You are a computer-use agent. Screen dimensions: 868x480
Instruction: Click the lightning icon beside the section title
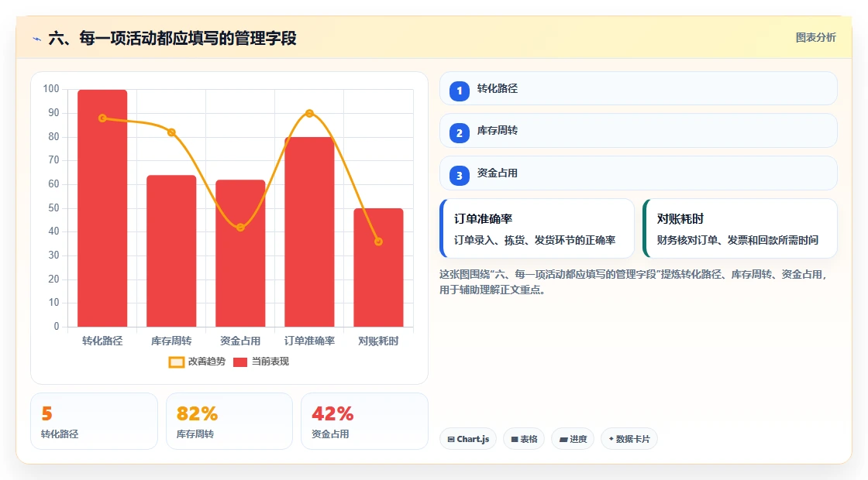tap(37, 39)
